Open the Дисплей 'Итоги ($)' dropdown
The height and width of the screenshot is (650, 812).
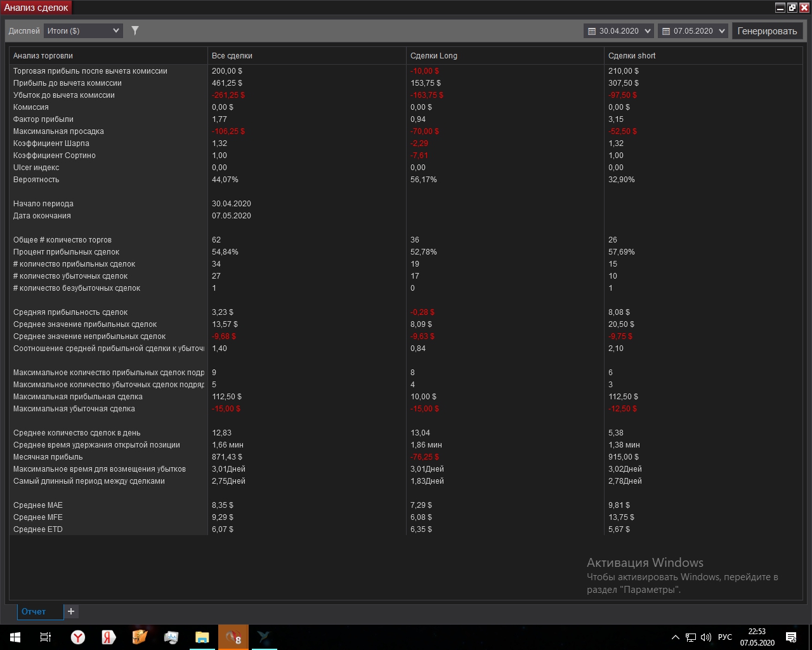point(83,30)
